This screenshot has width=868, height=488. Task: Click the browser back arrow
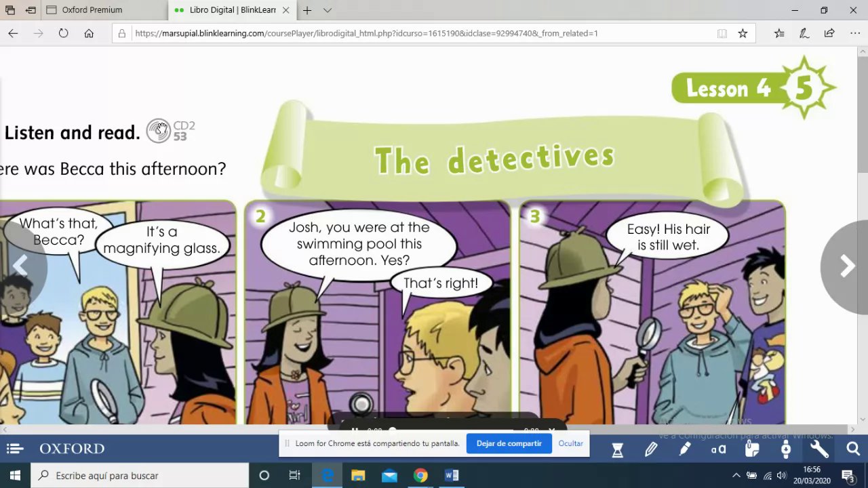pos(13,33)
